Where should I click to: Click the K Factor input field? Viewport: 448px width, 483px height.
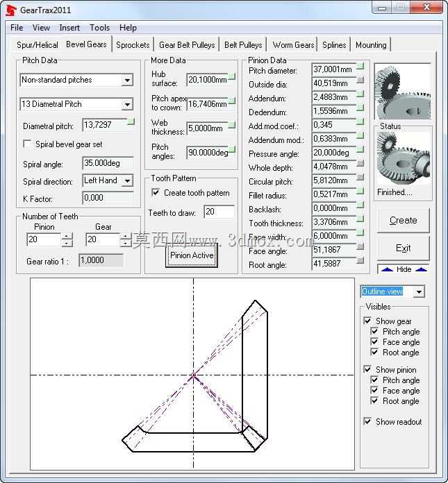pyautogui.click(x=108, y=198)
